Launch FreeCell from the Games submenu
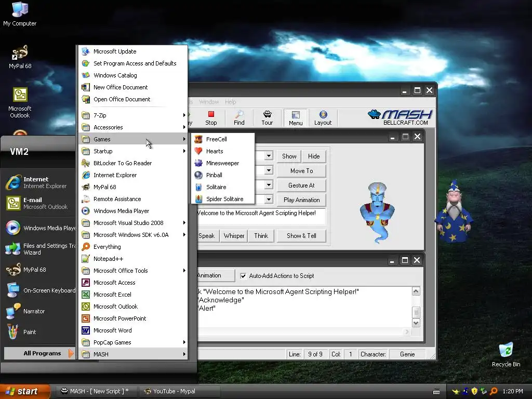 (x=222, y=139)
